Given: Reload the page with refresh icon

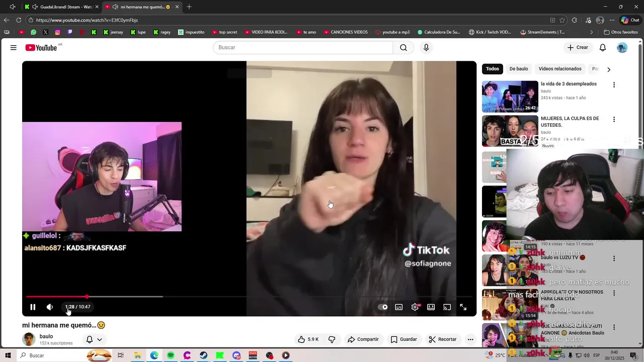Looking at the screenshot, I should 19,20.
